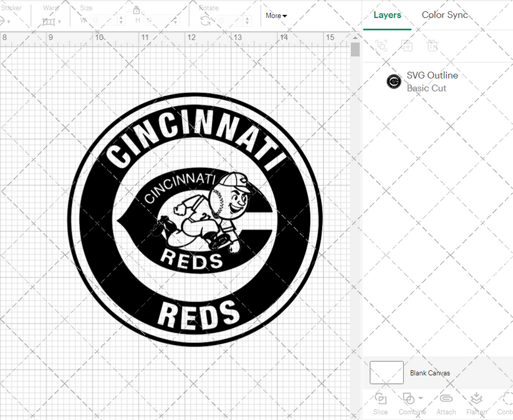Viewport: 513px width, 420px height.
Task: Switch to the Color Sync tab
Action: (445, 15)
